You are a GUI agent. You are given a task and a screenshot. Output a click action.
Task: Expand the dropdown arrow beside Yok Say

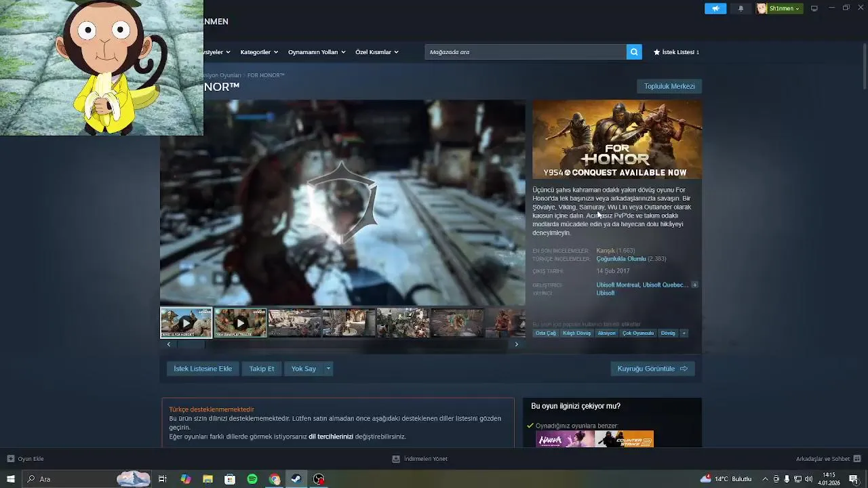point(328,369)
